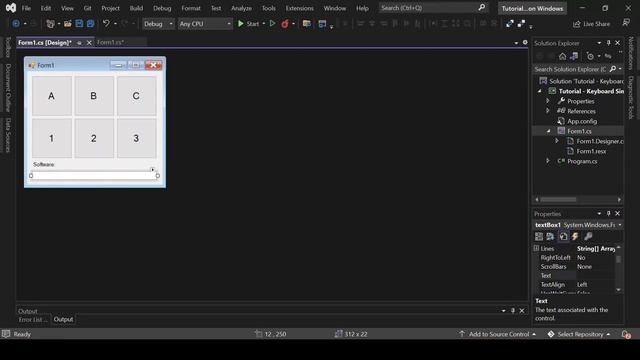Screen dimensions: 640x360
Task: Click the Navigate Backward circle icon
Action: [16, 24]
